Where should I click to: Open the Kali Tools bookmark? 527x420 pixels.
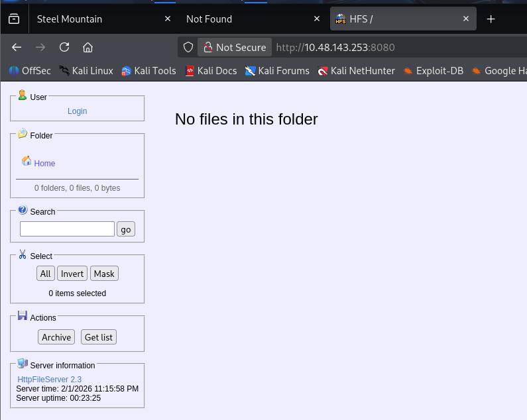pyautogui.click(x=148, y=71)
